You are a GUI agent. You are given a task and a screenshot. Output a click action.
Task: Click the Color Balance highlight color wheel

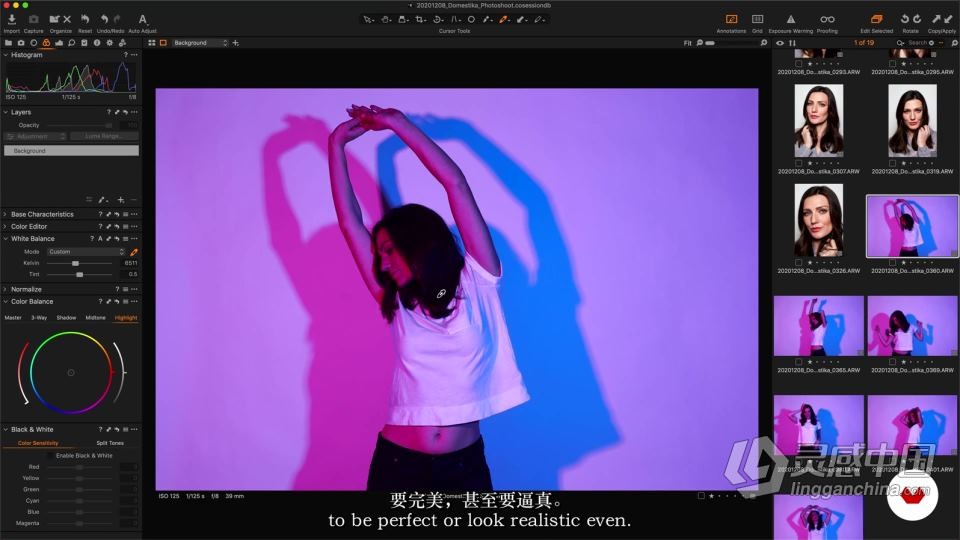click(71, 372)
